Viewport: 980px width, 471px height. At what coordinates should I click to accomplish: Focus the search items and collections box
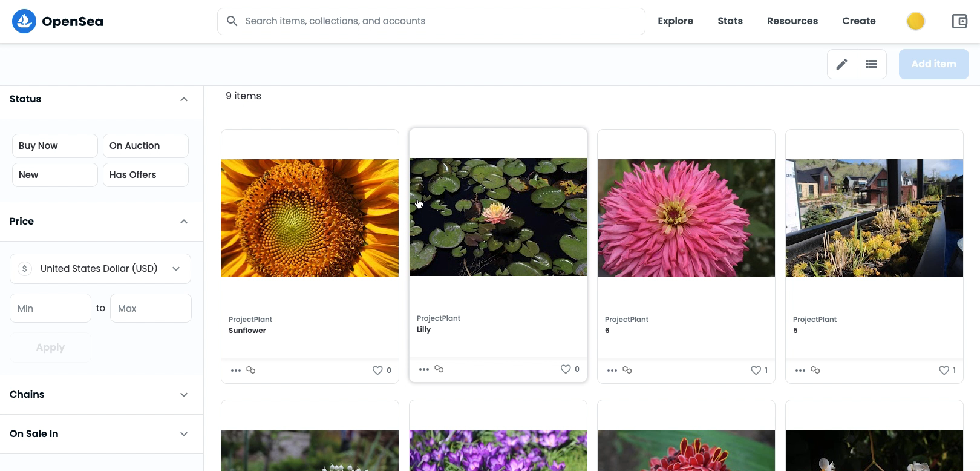tap(431, 21)
